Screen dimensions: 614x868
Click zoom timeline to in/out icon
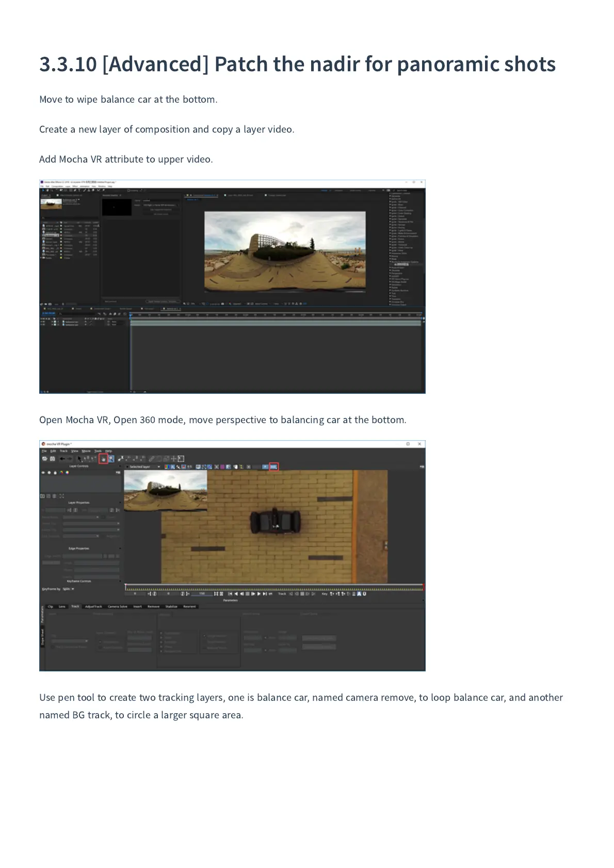point(216,594)
